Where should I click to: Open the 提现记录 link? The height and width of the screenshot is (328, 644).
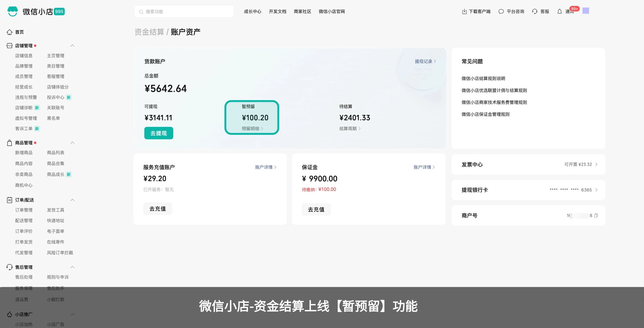pos(425,61)
